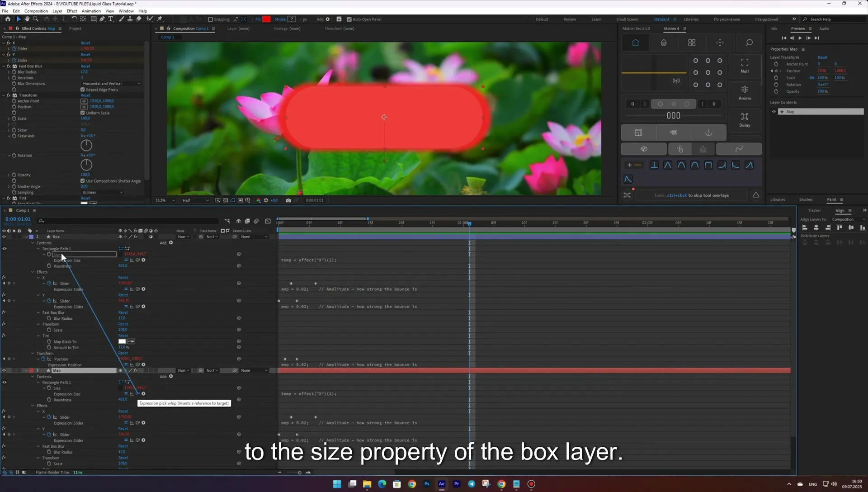Toggle Repeat Edge Pixels checkbox
Viewport: 868px width, 492px height.
tap(83, 90)
